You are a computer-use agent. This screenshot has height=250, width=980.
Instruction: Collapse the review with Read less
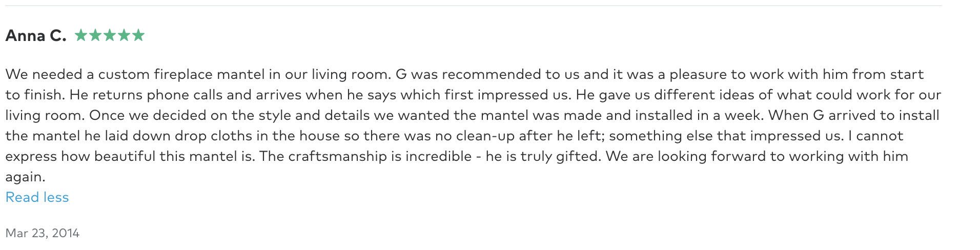coord(37,197)
